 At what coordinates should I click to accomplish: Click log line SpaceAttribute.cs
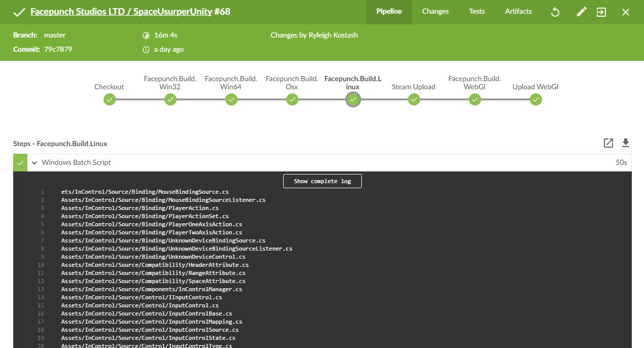point(153,281)
